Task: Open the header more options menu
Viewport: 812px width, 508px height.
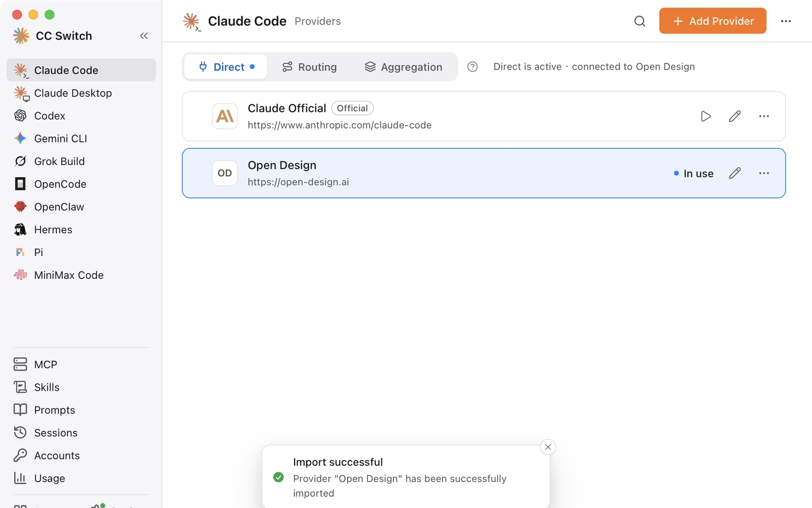Action: point(786,21)
